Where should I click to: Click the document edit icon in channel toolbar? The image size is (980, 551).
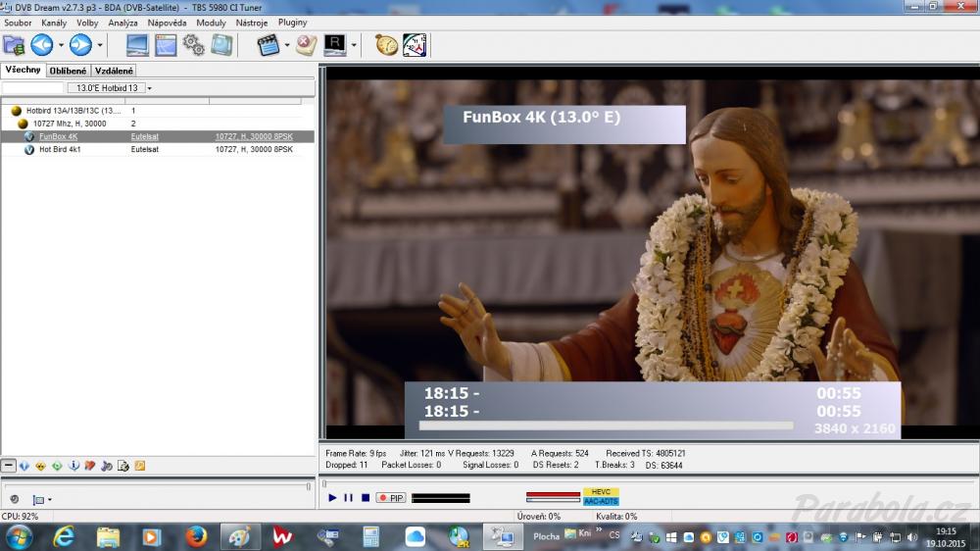(x=123, y=466)
